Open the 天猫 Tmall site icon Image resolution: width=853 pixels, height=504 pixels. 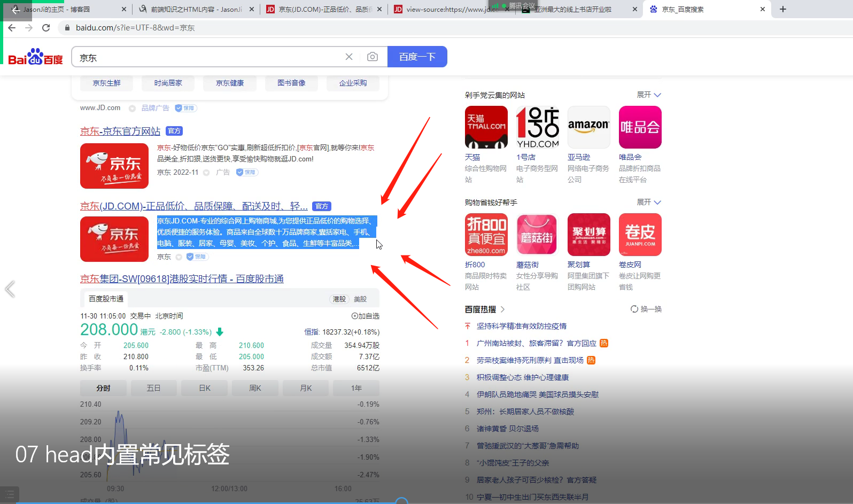point(486,127)
